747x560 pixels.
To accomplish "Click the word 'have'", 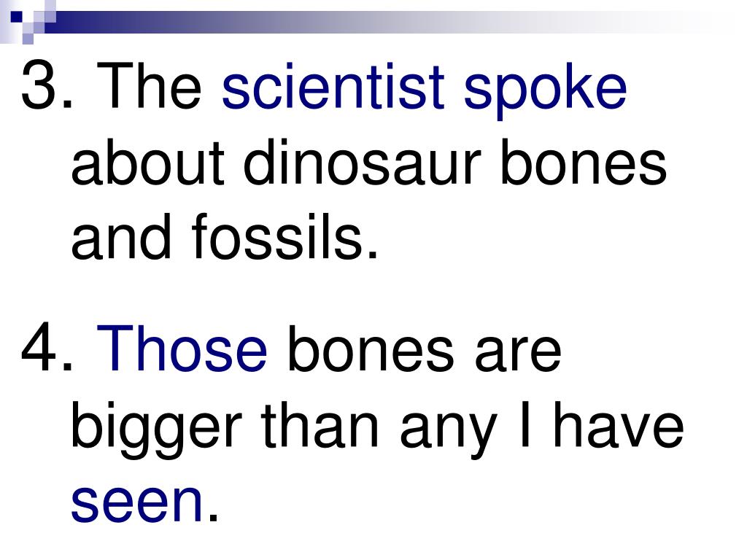I will pos(619,424).
